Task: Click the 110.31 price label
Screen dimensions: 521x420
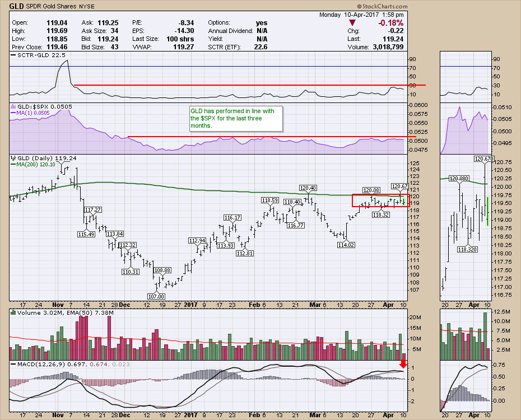Action: pyautogui.click(x=131, y=272)
